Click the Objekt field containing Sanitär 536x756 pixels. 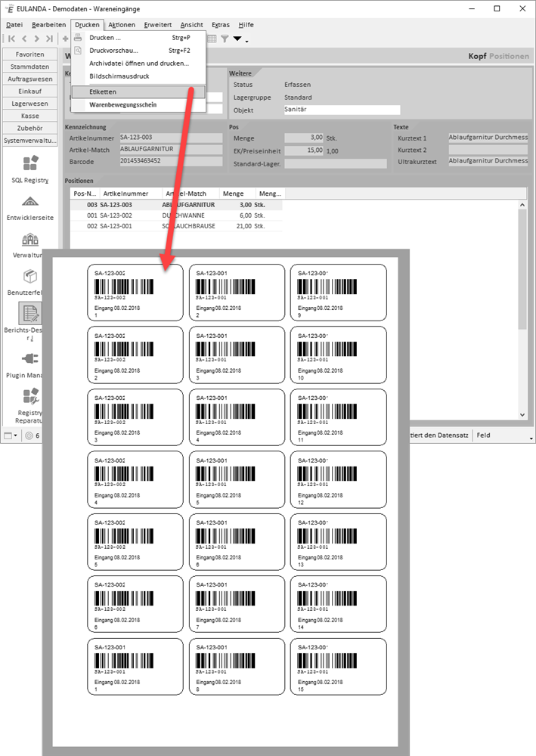pos(342,110)
